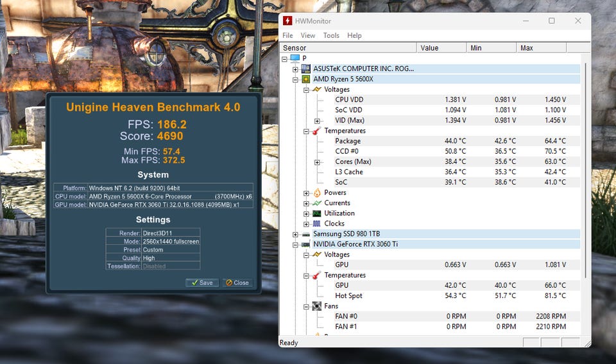Expand the ASUSTeK COMPUTER INC. node
616x364 pixels.
point(295,69)
